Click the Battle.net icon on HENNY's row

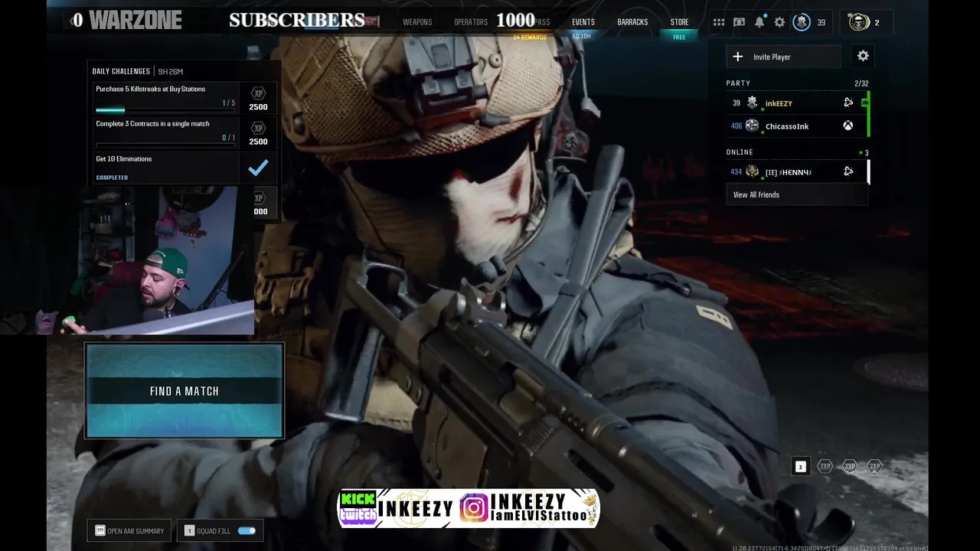click(x=848, y=171)
